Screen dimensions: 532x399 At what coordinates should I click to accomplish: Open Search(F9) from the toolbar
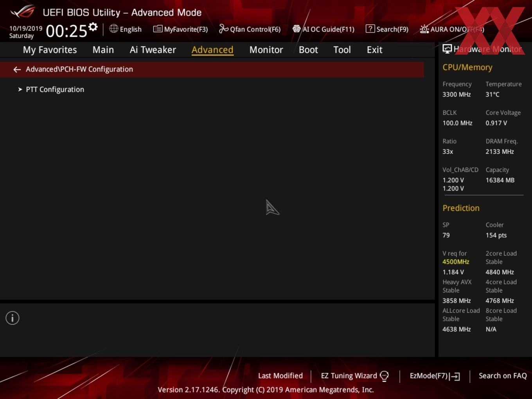coord(392,29)
